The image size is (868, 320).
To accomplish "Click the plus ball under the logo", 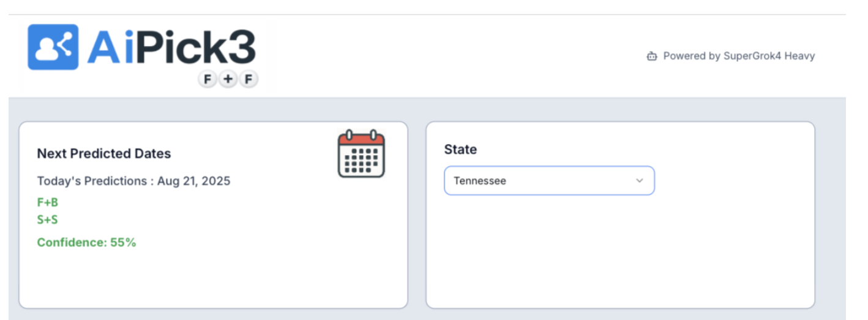I will coord(228,79).
